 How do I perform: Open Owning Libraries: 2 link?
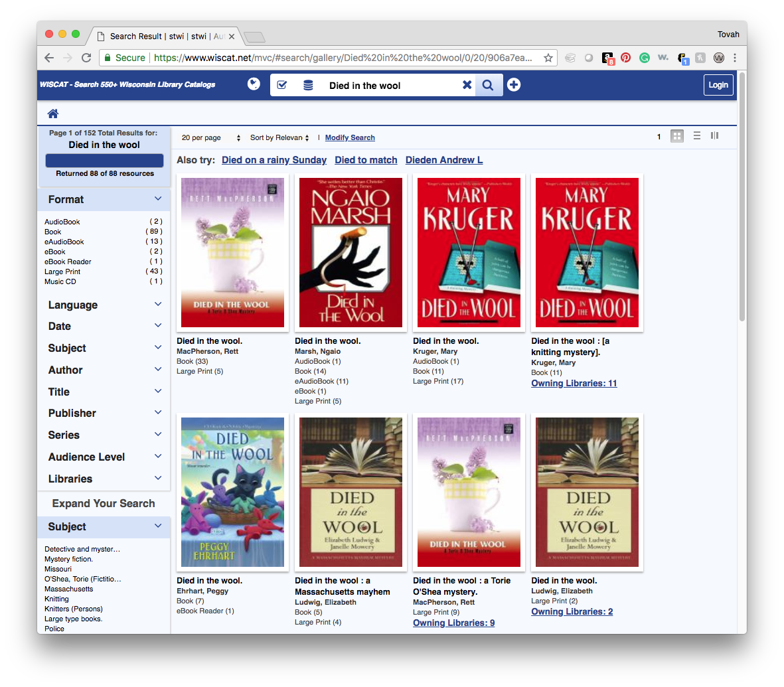point(572,611)
